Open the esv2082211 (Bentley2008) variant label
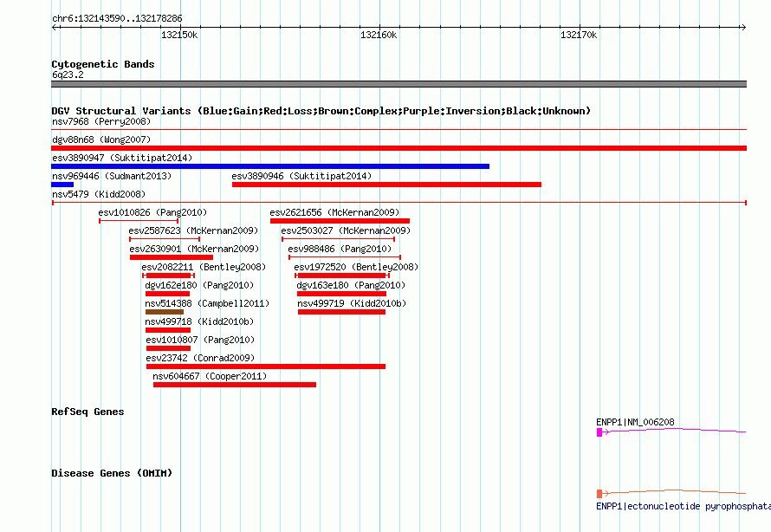This screenshot has width=771, height=532. tap(204, 267)
